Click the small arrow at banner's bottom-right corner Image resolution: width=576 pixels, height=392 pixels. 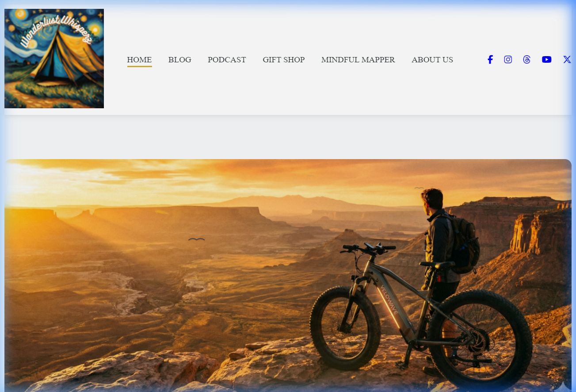[562, 387]
